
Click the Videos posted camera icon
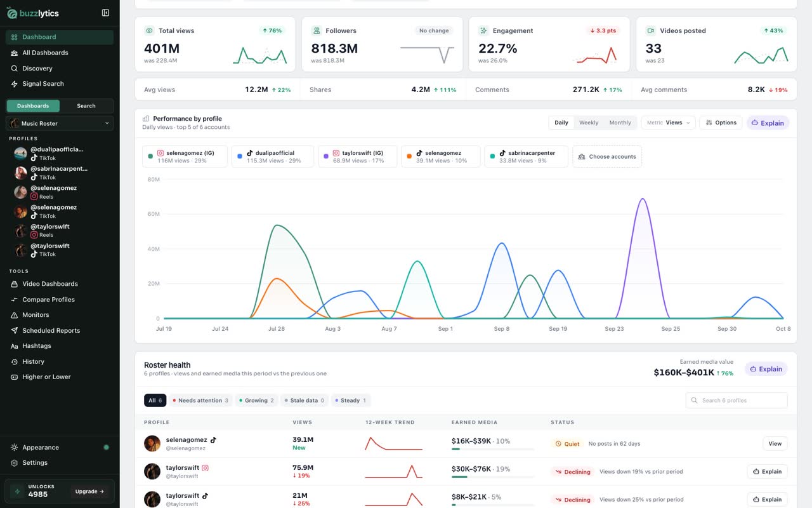pos(651,30)
